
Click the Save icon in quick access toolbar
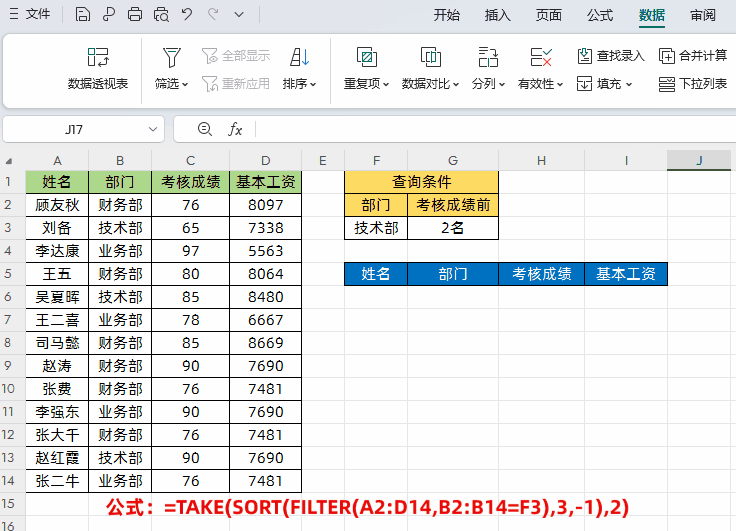(x=83, y=15)
